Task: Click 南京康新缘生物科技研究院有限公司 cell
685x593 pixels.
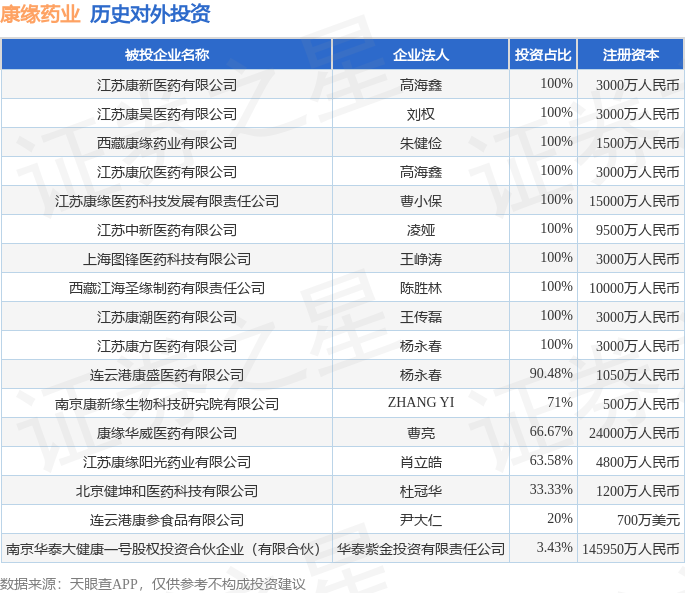Action: click(167, 404)
